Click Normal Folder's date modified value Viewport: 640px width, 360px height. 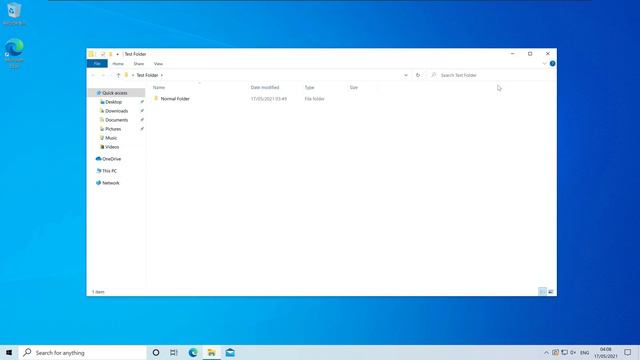269,99
